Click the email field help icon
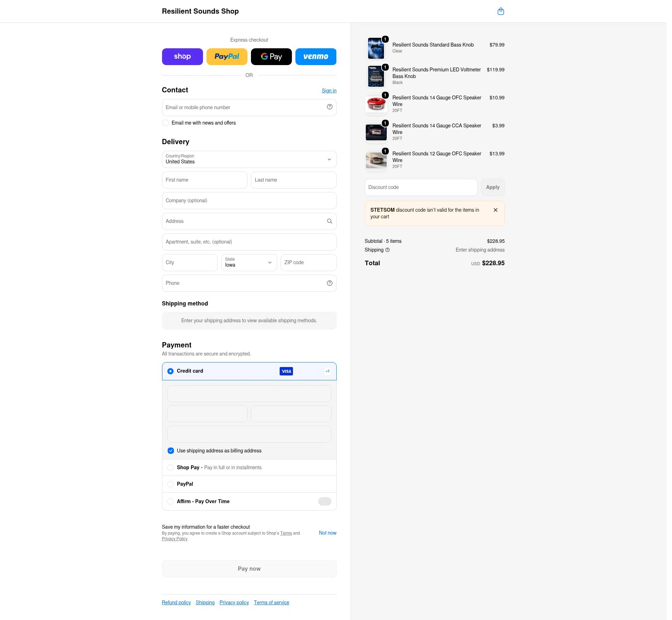The height and width of the screenshot is (620, 672). [x=329, y=107]
